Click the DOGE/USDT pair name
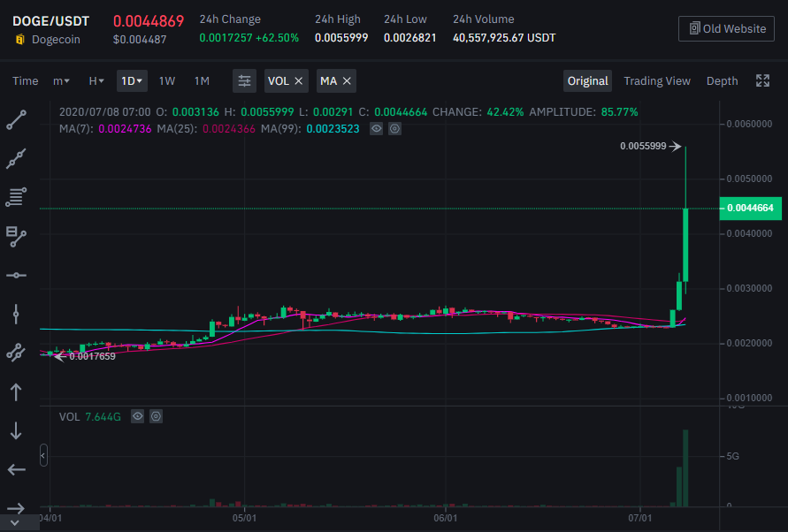The height and width of the screenshot is (532, 788). [x=50, y=21]
